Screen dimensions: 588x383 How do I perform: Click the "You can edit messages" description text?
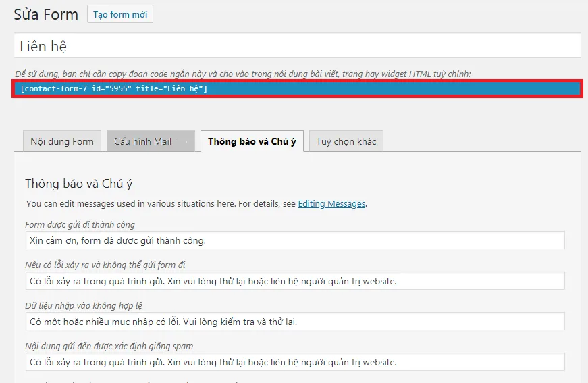161,203
